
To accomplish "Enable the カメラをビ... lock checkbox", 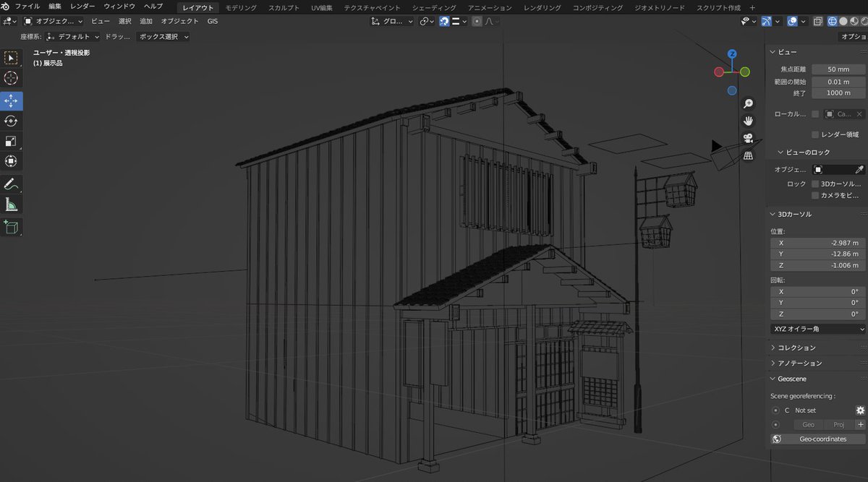I will point(816,195).
